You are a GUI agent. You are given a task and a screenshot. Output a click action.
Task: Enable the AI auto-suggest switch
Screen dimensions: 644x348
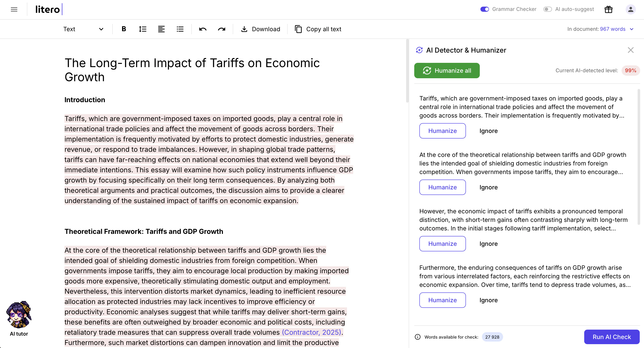pyautogui.click(x=547, y=9)
